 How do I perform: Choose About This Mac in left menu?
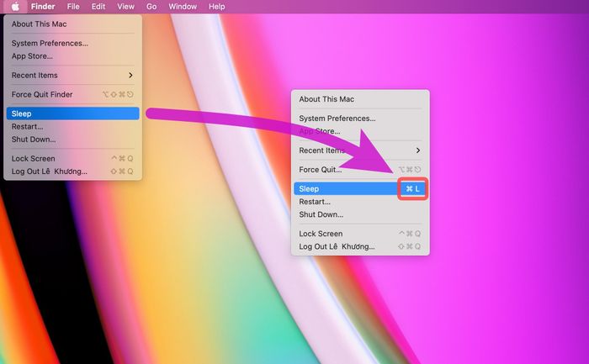(x=73, y=24)
